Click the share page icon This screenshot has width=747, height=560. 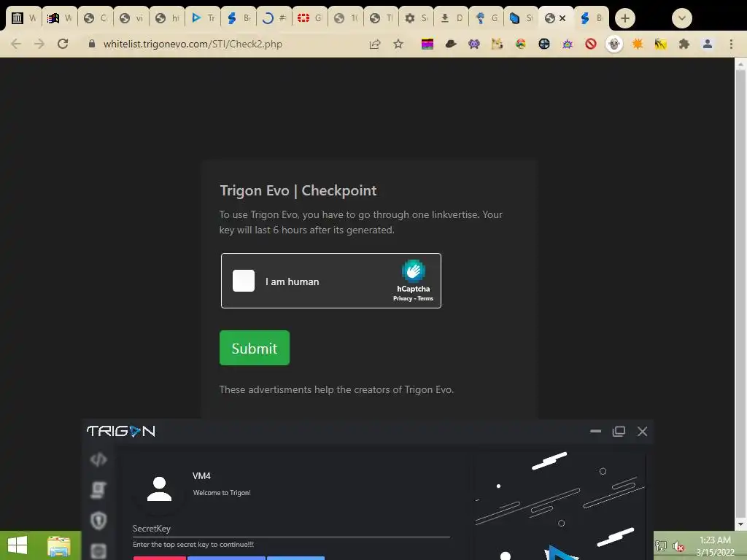coord(375,44)
